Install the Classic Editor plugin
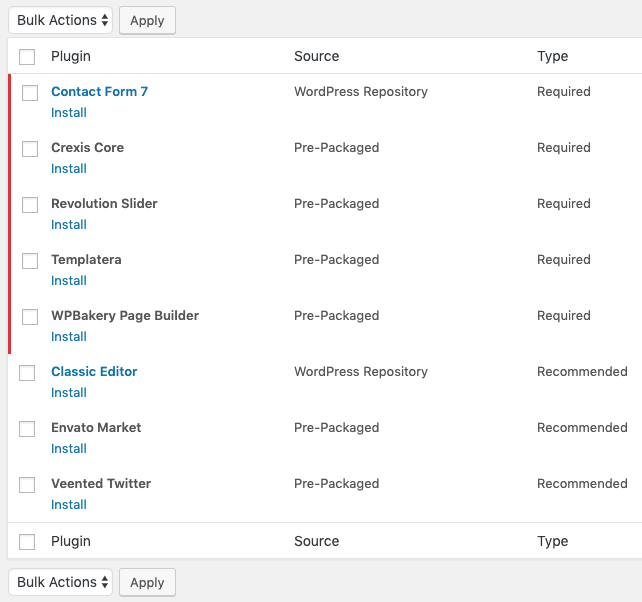Viewport: 642px width, 602px height. [x=69, y=393]
